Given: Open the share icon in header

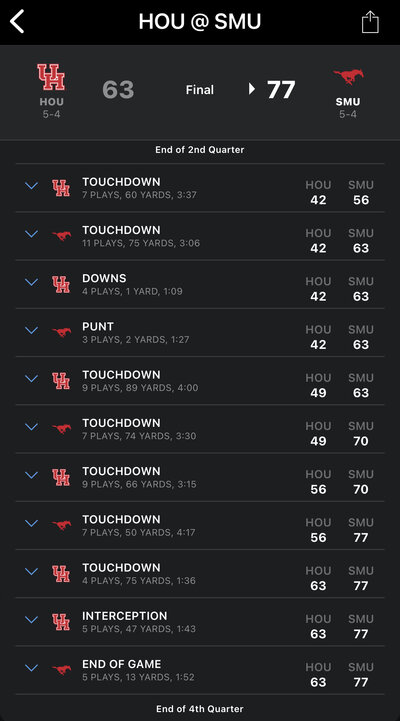Looking at the screenshot, I should [370, 22].
